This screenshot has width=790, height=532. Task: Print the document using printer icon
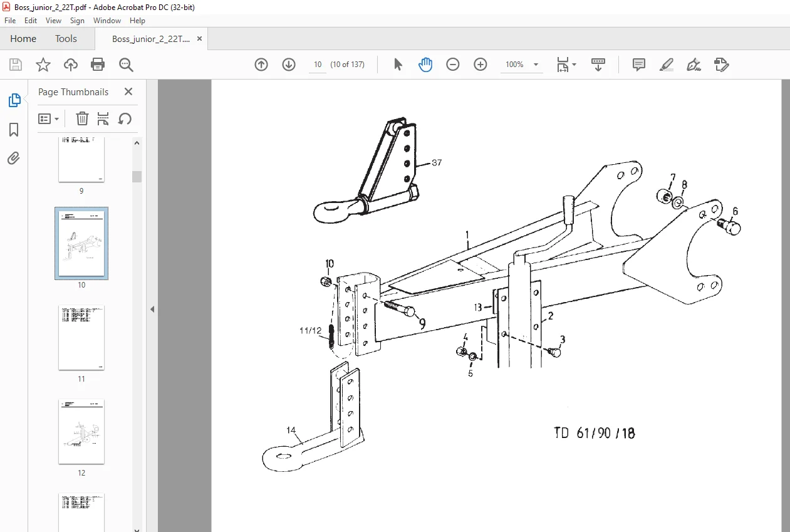click(x=98, y=65)
